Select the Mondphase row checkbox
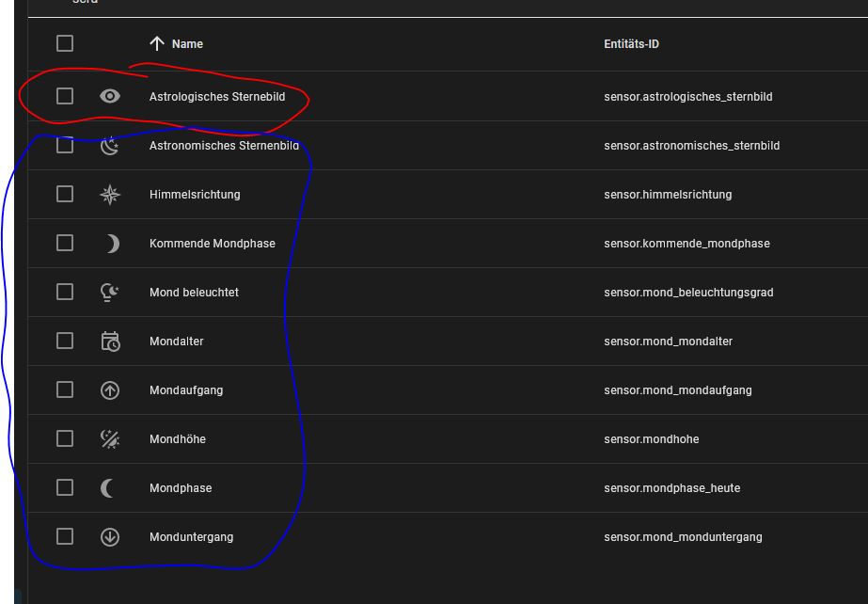The height and width of the screenshot is (604, 868). point(65,488)
